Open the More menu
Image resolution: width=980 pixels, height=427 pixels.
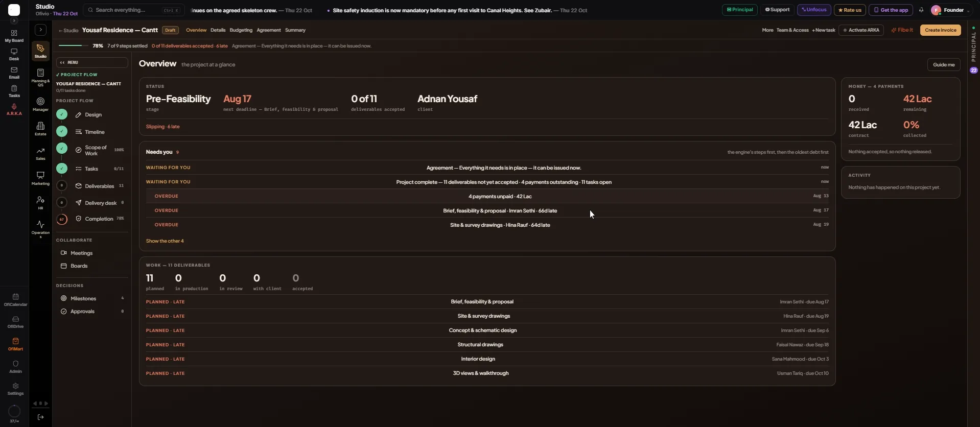767,30
